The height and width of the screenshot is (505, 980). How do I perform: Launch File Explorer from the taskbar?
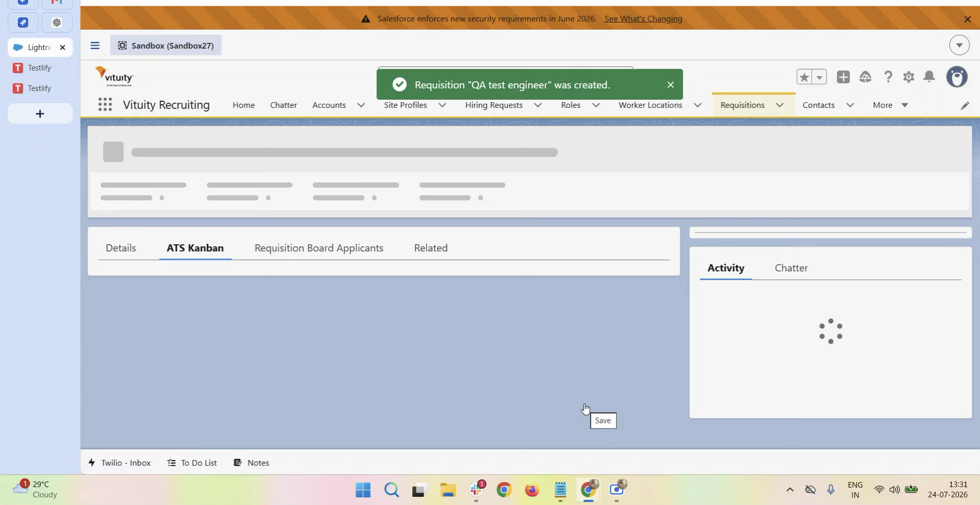point(448,490)
